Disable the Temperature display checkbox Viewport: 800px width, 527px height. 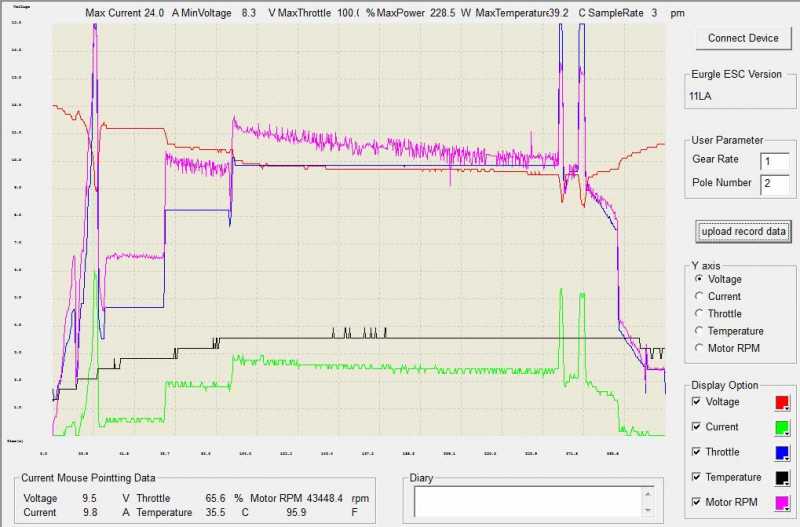click(x=696, y=477)
